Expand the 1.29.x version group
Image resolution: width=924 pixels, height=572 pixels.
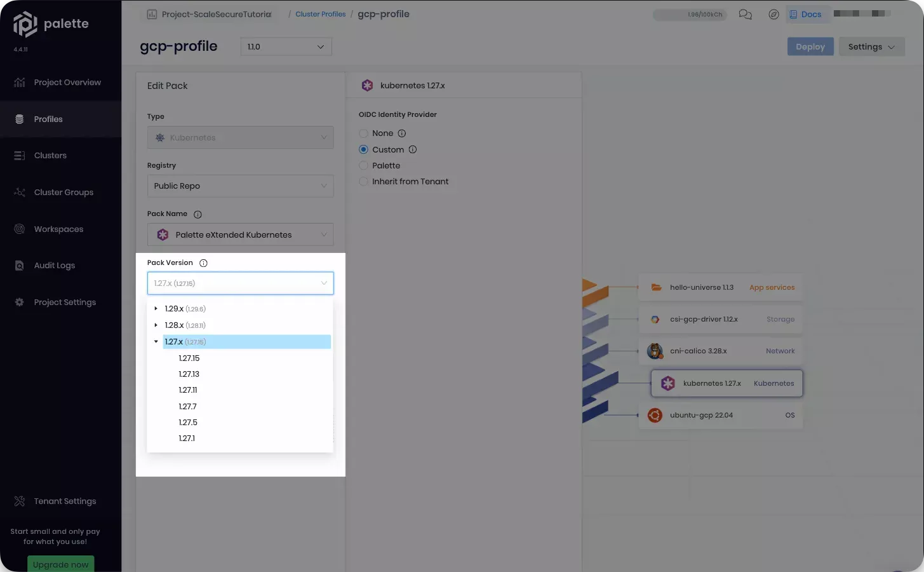tap(156, 309)
